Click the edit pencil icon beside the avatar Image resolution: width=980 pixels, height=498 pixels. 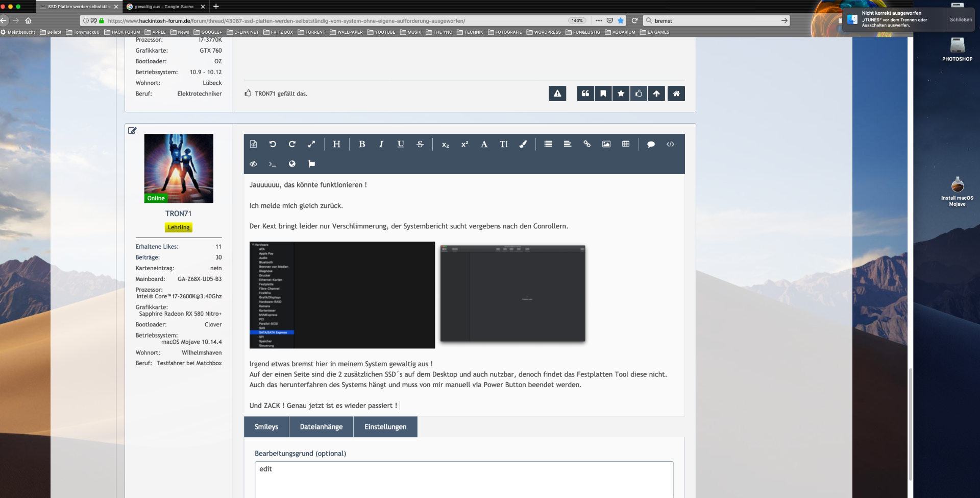pos(132,131)
